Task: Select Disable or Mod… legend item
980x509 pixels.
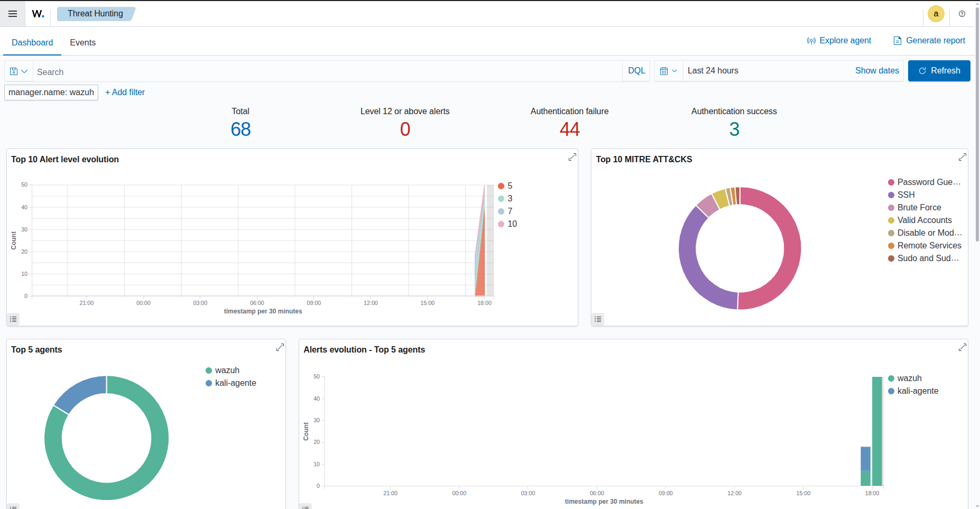Action: tap(925, 233)
